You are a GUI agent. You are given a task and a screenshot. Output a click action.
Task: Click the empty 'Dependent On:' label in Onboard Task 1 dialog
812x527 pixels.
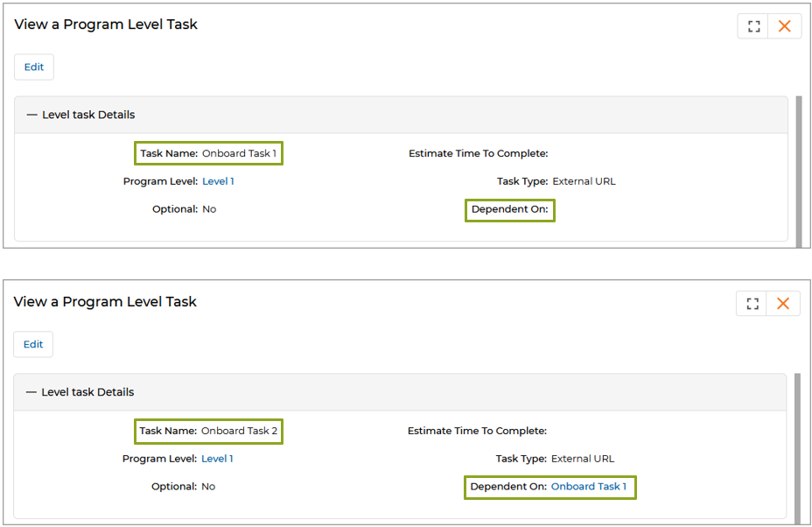tap(509, 209)
